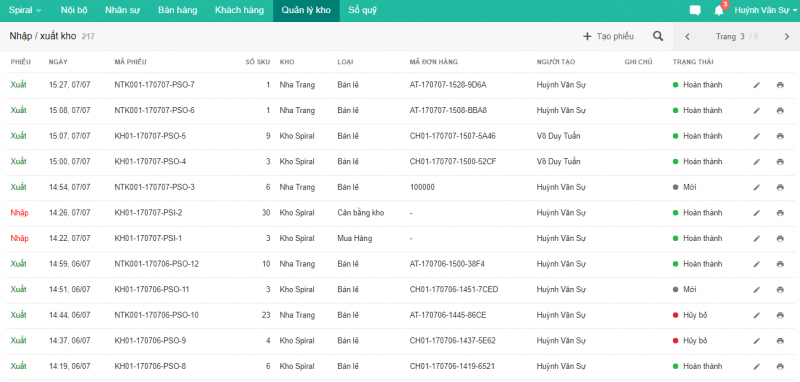Open the notifications bell

pos(719,10)
